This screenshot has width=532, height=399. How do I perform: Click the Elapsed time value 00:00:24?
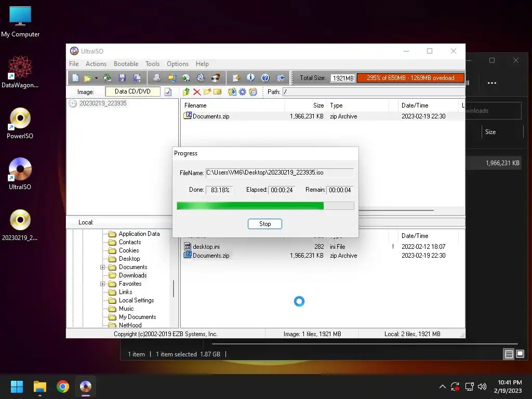click(x=282, y=190)
